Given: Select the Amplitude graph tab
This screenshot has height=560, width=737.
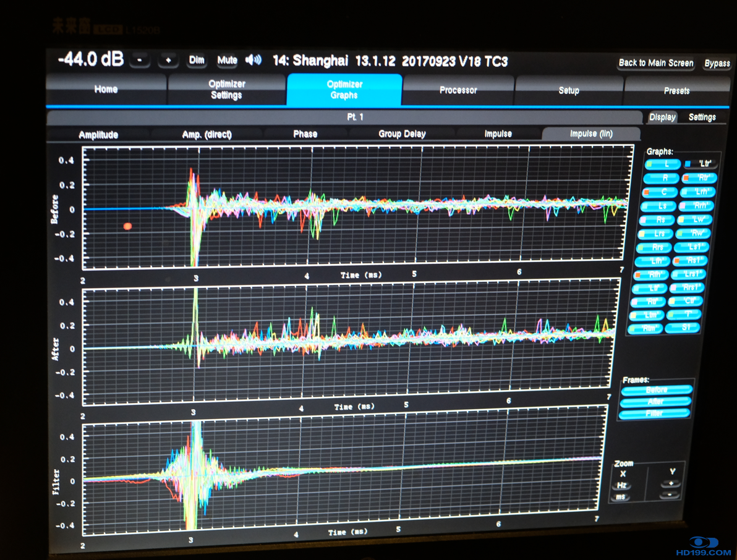Looking at the screenshot, I should click(x=98, y=135).
